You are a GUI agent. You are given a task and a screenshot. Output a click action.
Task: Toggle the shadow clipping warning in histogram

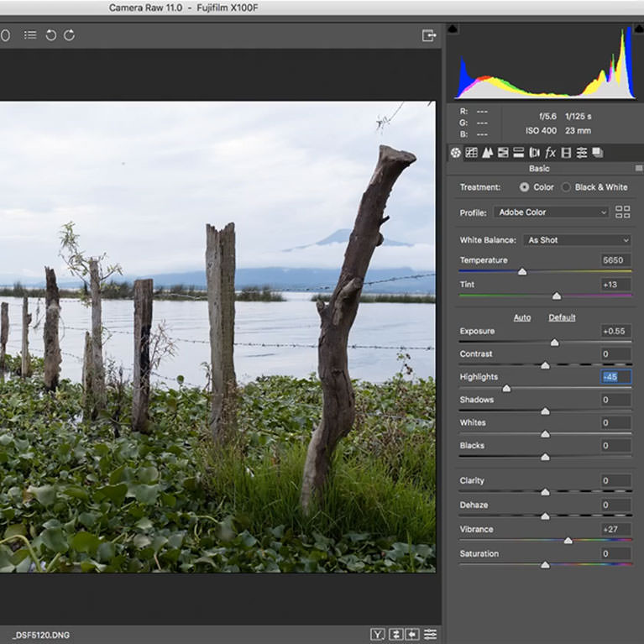click(453, 29)
